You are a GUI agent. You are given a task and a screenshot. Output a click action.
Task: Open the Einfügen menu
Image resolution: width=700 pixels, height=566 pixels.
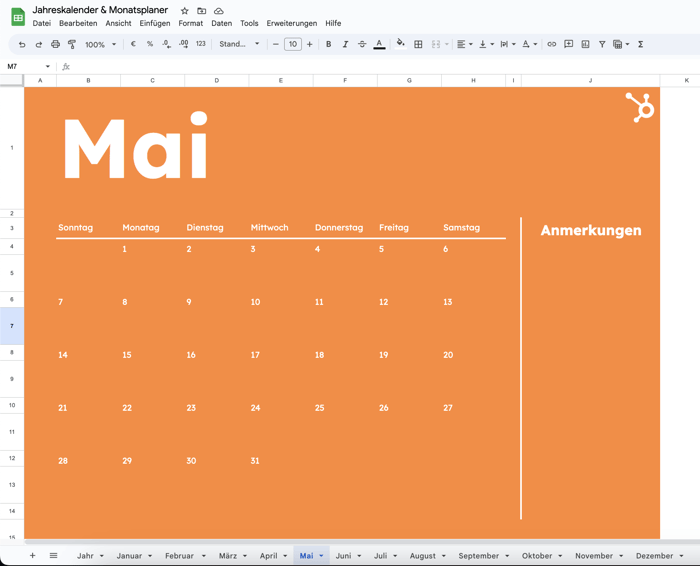coord(155,23)
